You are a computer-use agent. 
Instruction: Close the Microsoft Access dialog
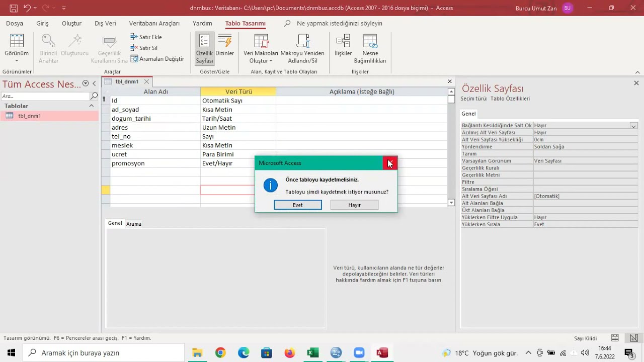(390, 163)
